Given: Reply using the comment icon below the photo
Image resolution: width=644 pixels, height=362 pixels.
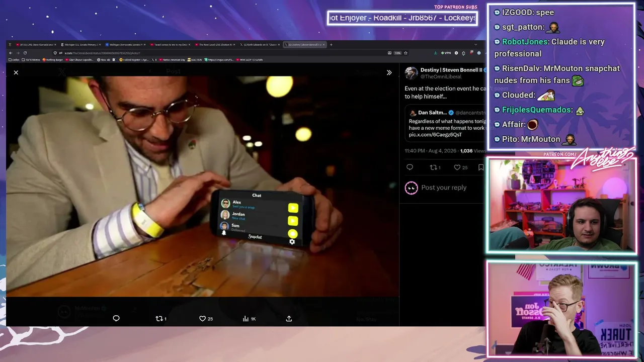Looking at the screenshot, I should [116, 318].
